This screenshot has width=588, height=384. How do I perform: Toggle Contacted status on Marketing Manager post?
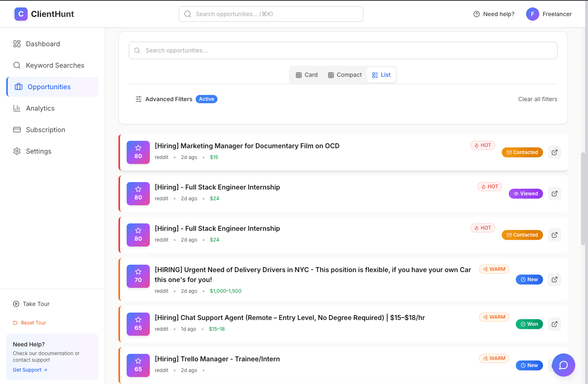click(x=522, y=152)
